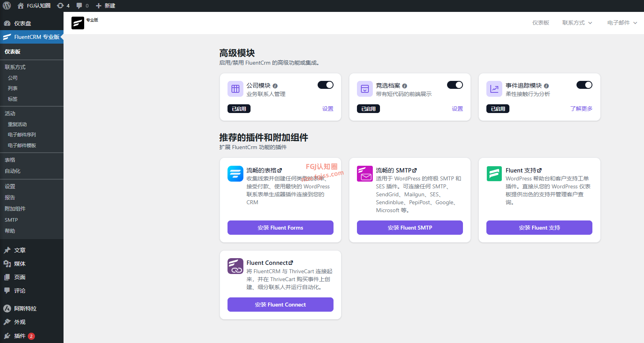The width and height of the screenshot is (644, 343).
Task: Open 仪表板 in the top navigation
Action: 541,23
